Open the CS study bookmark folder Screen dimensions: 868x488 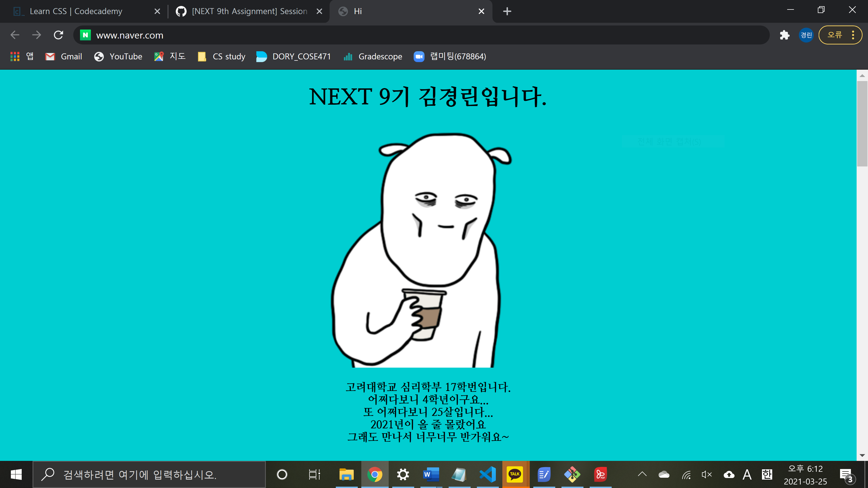point(221,56)
